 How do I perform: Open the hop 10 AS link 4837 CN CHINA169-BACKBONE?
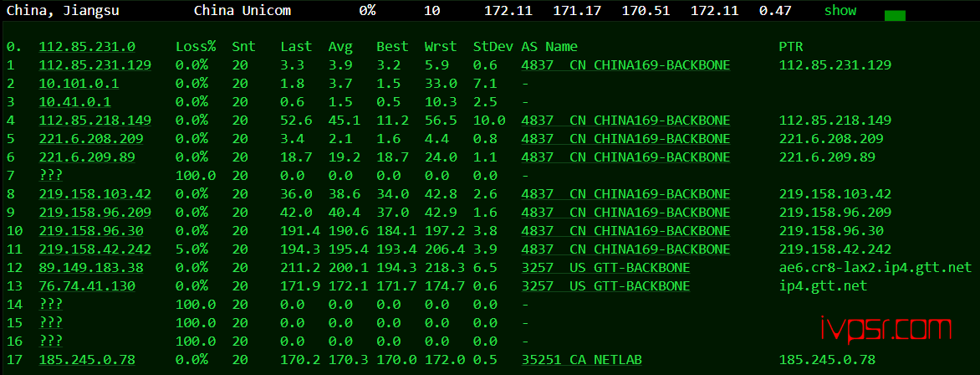tap(625, 232)
